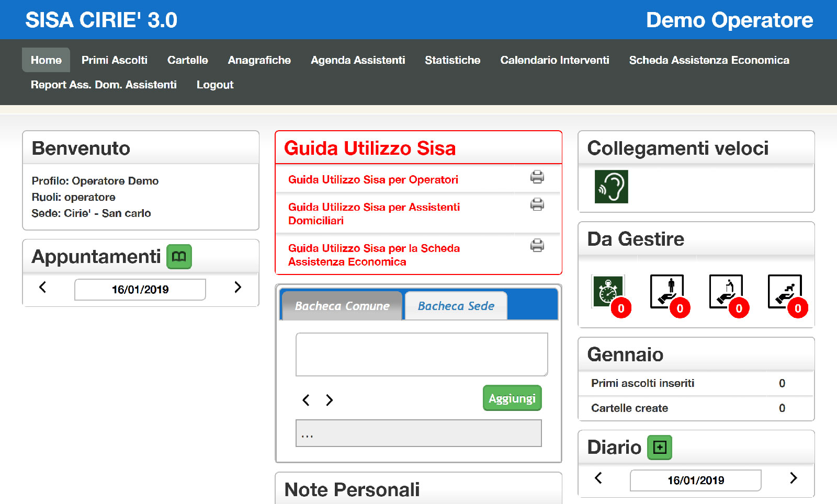The image size is (837, 504).
Task: Open Calendario Interventi menu
Action: (555, 60)
